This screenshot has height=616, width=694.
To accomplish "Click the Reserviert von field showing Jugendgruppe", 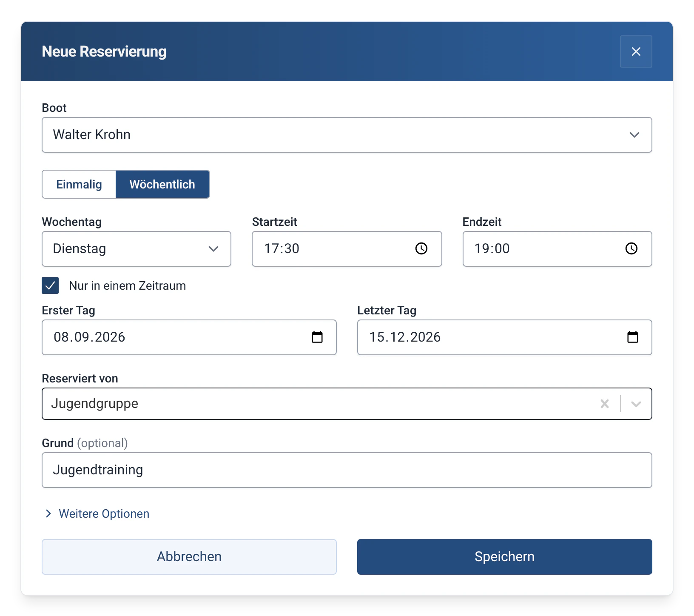I will (x=347, y=404).
